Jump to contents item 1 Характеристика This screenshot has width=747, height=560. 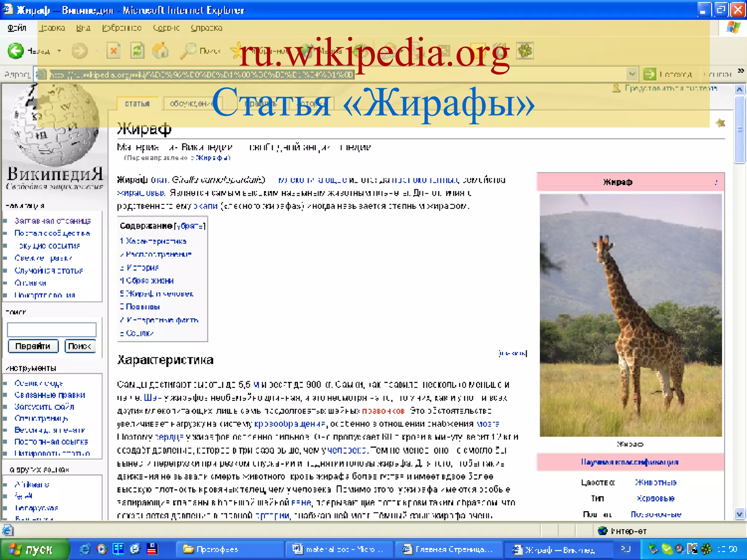153,241
